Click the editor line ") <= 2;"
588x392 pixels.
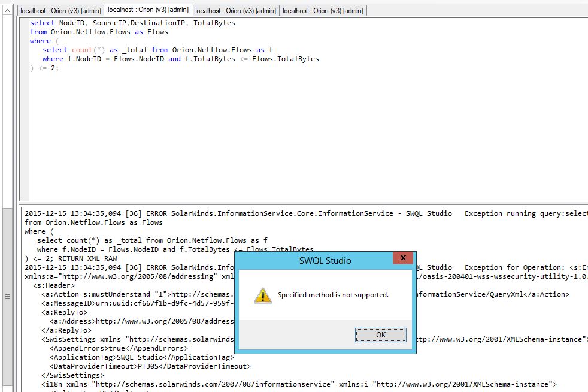(x=44, y=68)
